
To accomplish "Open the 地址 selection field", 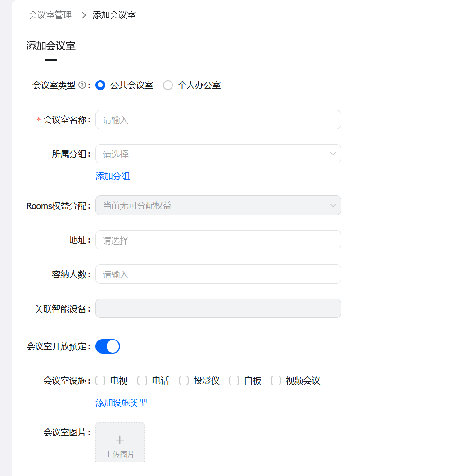I will [218, 240].
